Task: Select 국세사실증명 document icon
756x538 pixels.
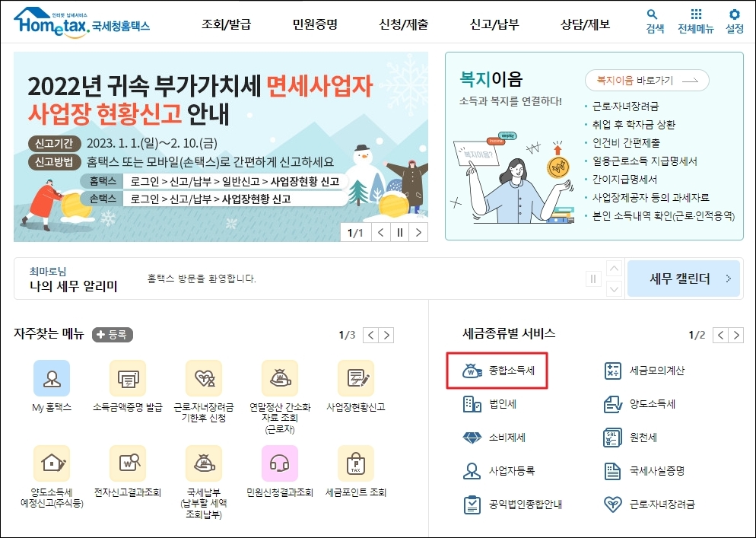Action: (613, 471)
